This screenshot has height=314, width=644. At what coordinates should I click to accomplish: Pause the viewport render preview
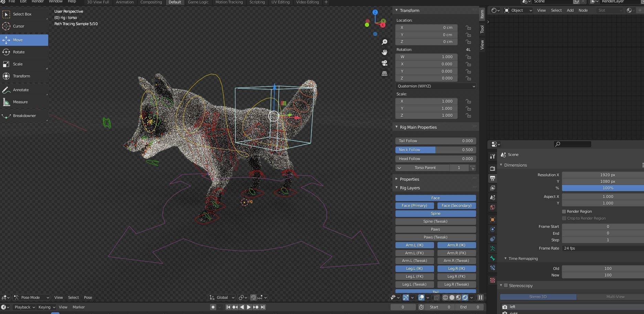[481, 297]
